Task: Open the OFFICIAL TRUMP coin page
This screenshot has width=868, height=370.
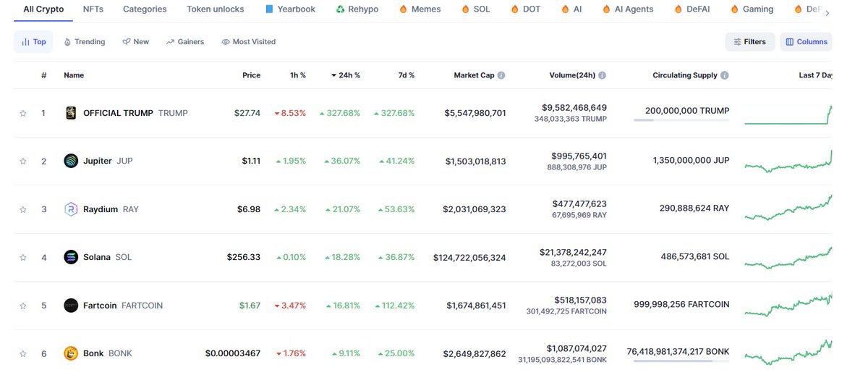Action: [x=135, y=113]
